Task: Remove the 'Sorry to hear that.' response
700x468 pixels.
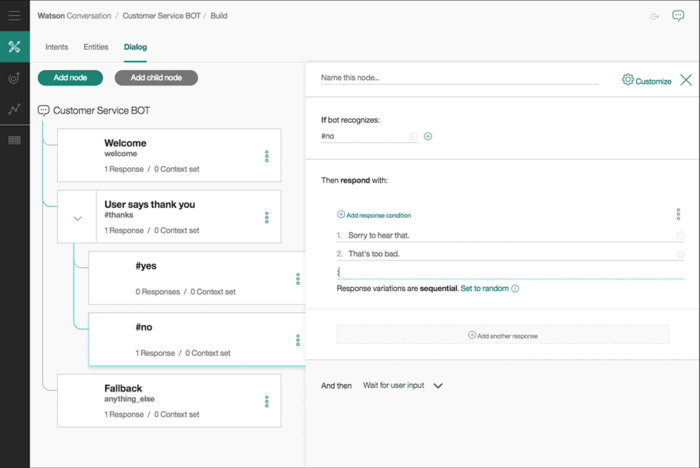Action: tap(680, 236)
